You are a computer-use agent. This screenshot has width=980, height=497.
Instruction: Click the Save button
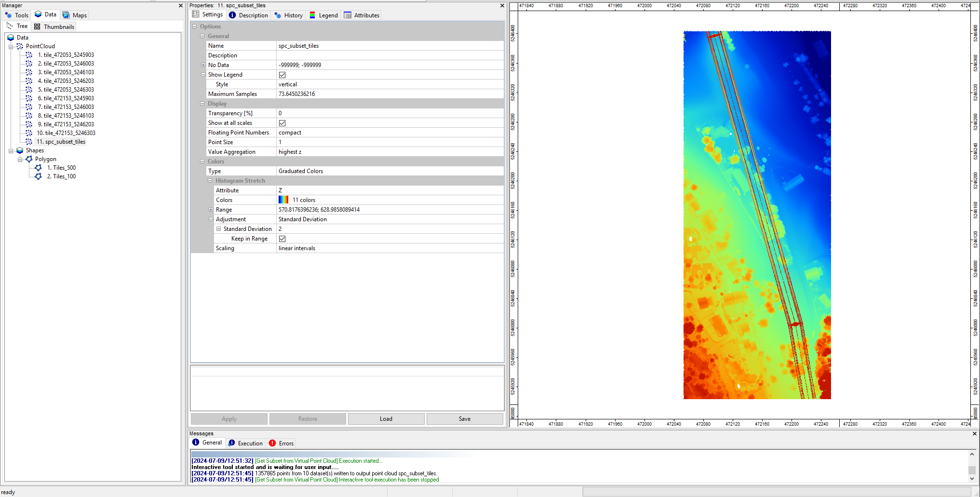(x=465, y=419)
